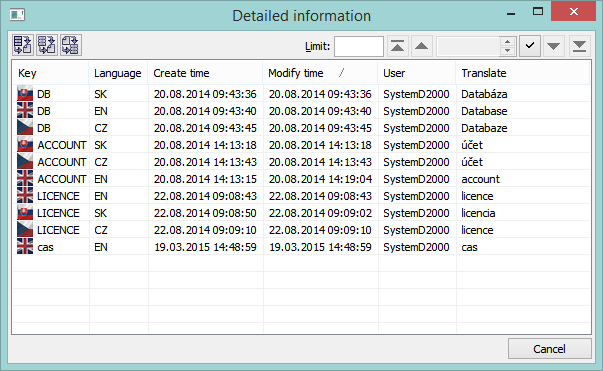Decrease page number spinner down arrow
603x371 pixels.
click(508, 51)
